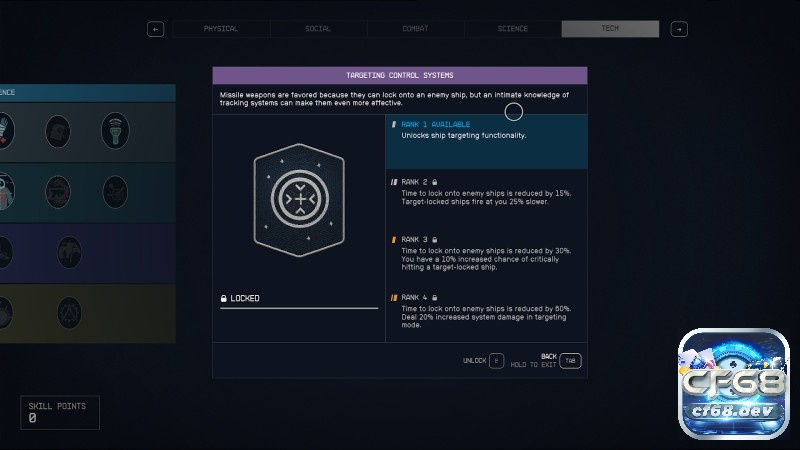Switch to the Physical skills tab
The height and width of the screenshot is (450, 800).
pyautogui.click(x=221, y=29)
